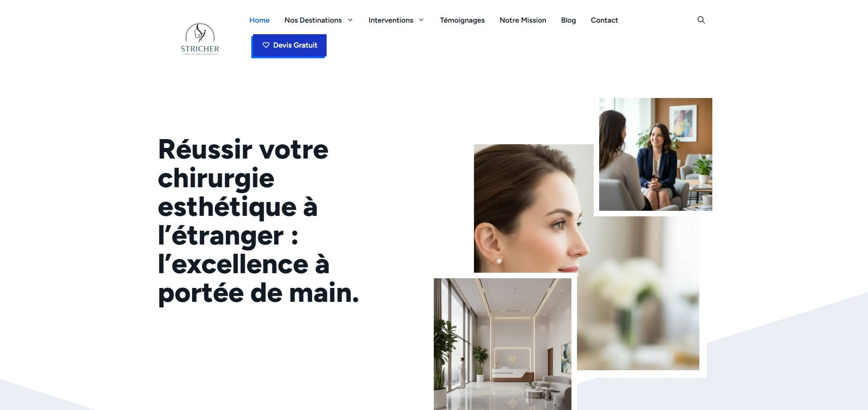Screen dimensions: 868x410
Task: Expand the Nos Destinations chevron
Action: point(350,20)
